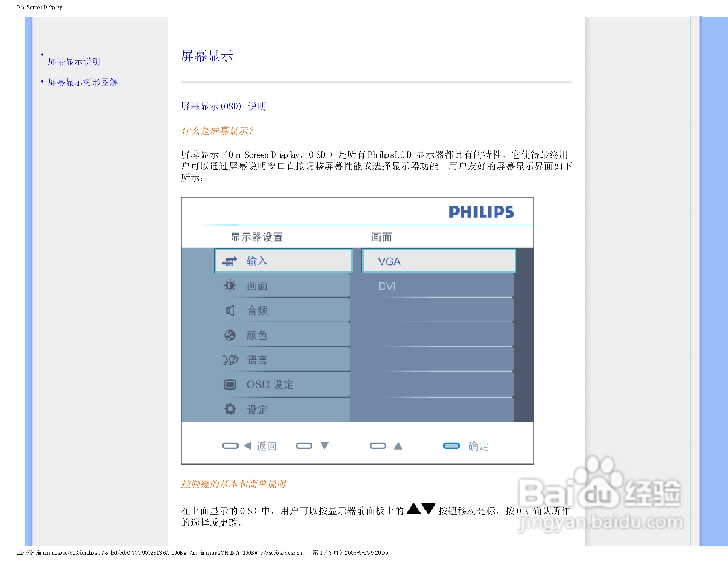
Task: Click the 显示器设置 menu header
Action: [x=256, y=237]
